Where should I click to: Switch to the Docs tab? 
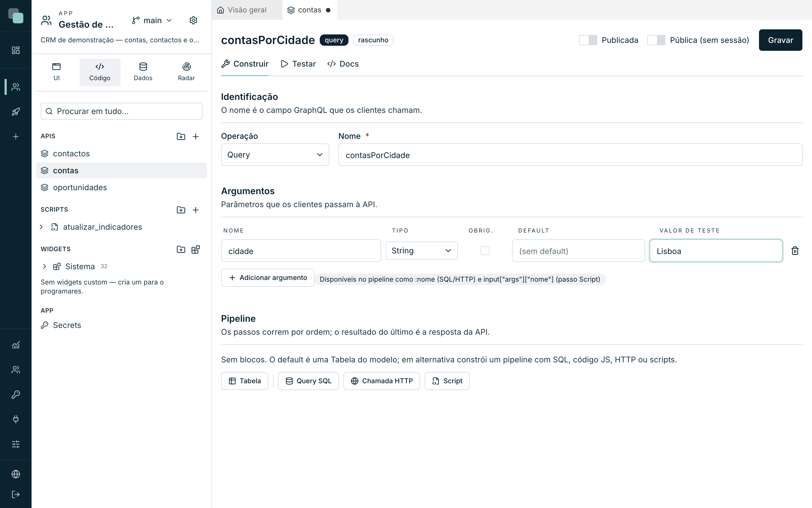click(x=343, y=64)
